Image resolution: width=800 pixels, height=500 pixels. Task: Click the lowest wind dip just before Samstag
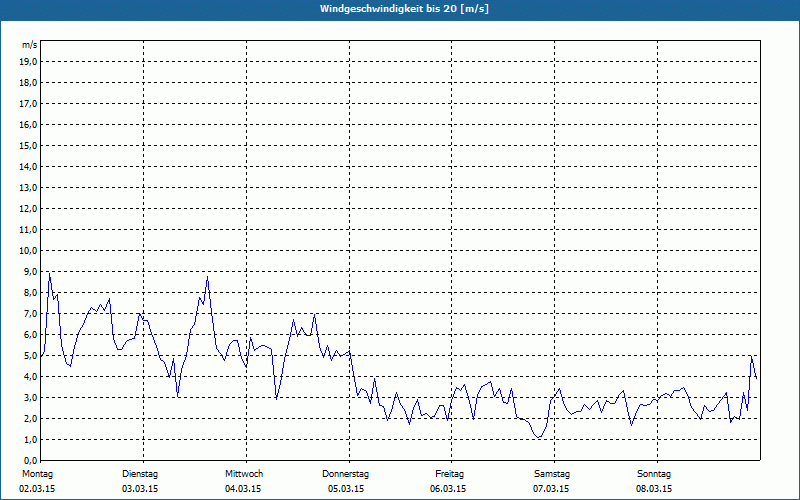(x=539, y=437)
